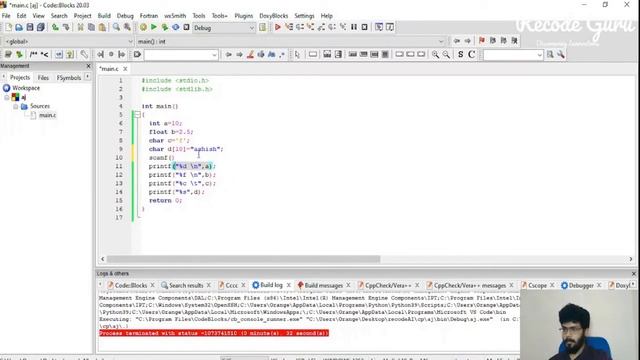The width and height of the screenshot is (640, 360).
Task: Click the highlighter marker icon
Action: coord(250,55)
